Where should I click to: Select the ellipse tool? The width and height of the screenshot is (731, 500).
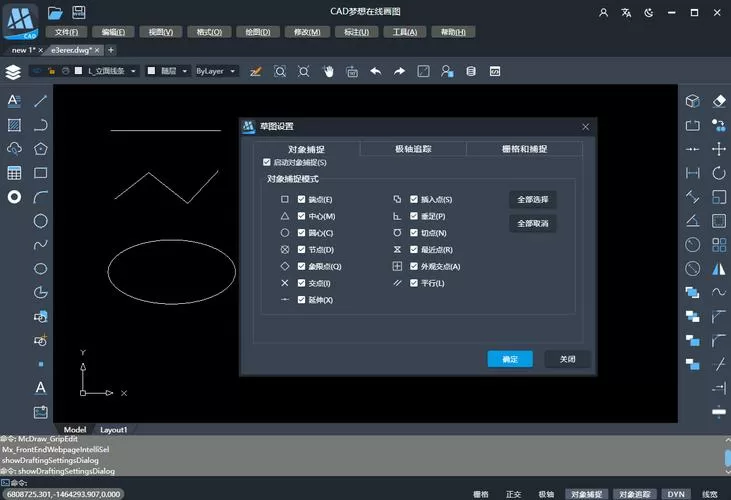coord(41,269)
